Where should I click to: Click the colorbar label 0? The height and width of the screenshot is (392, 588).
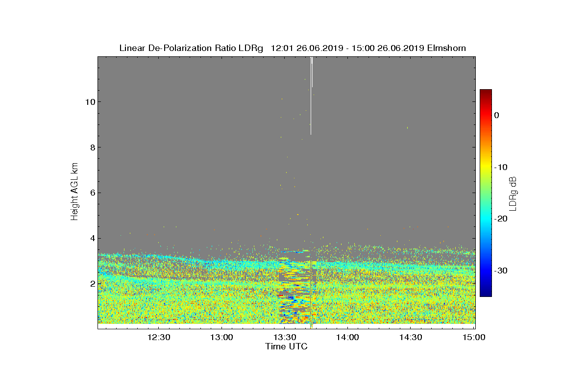[496, 115]
